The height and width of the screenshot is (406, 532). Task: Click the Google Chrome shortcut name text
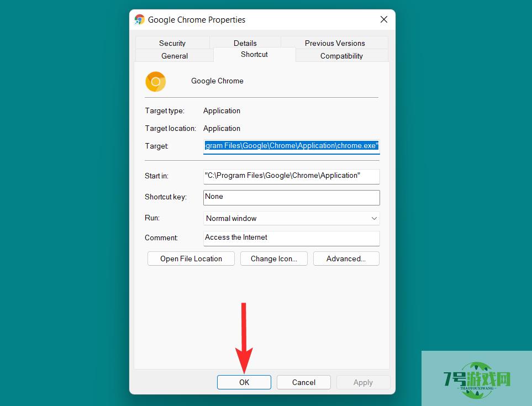pyautogui.click(x=217, y=81)
